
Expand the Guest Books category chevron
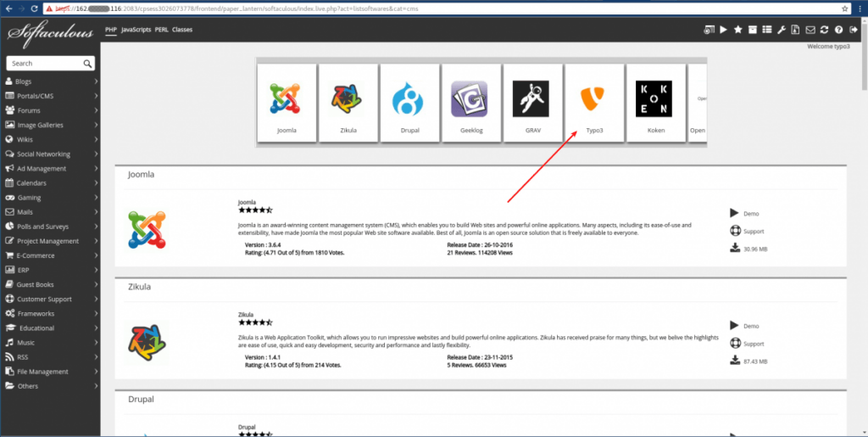97,284
